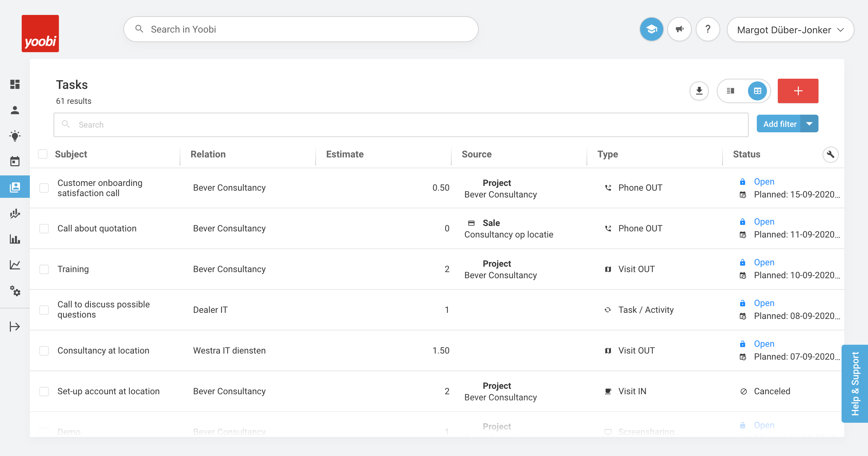Focus the Search in Yoobi field
868x456 pixels.
coord(301,30)
